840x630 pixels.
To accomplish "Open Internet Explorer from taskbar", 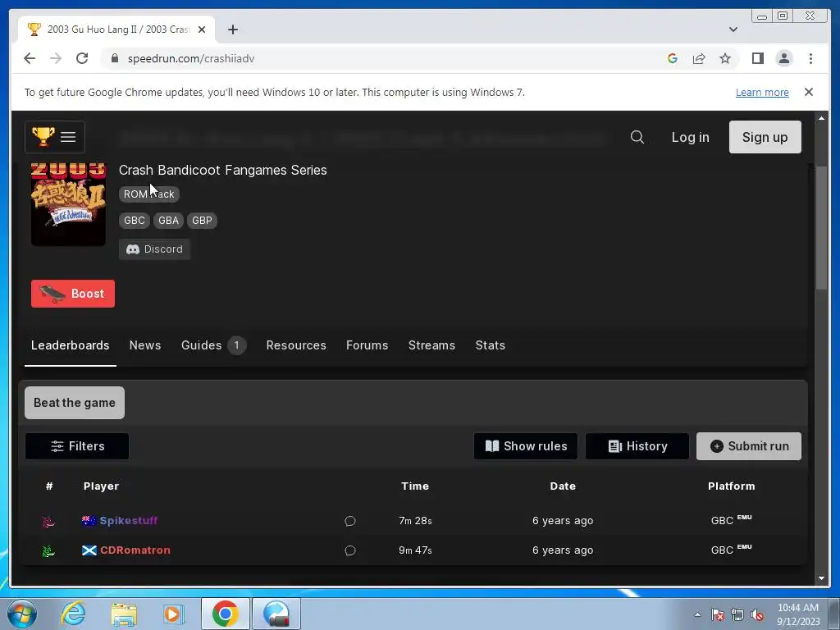I will [73, 614].
